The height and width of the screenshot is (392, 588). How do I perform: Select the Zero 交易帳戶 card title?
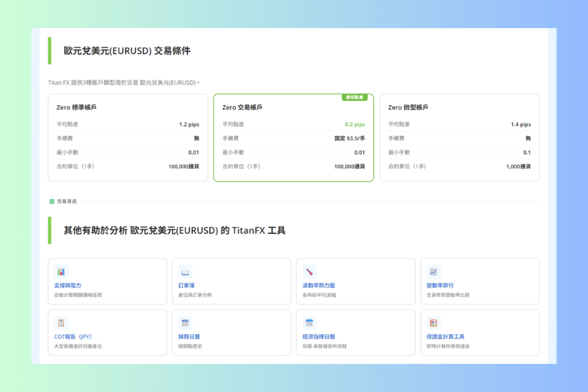242,107
